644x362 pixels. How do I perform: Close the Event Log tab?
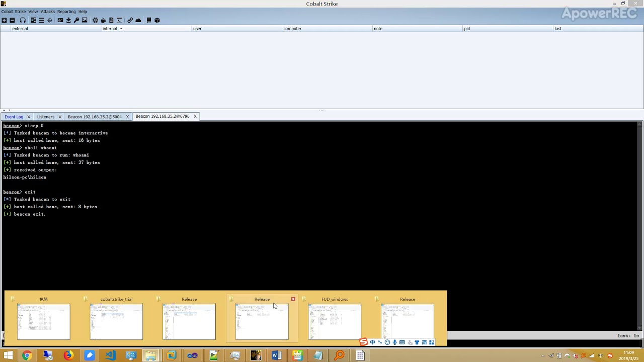point(29,117)
